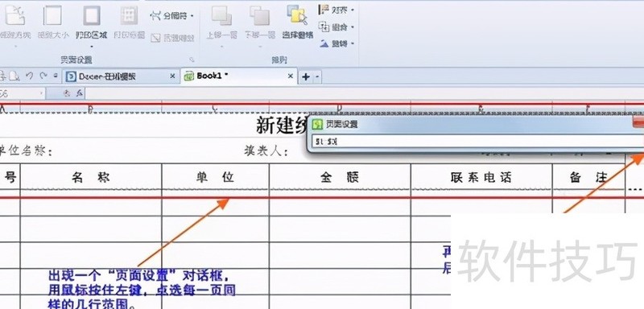The image size is (644, 309).
Task: Select the 联系电话 header cell
Action: [481, 177]
